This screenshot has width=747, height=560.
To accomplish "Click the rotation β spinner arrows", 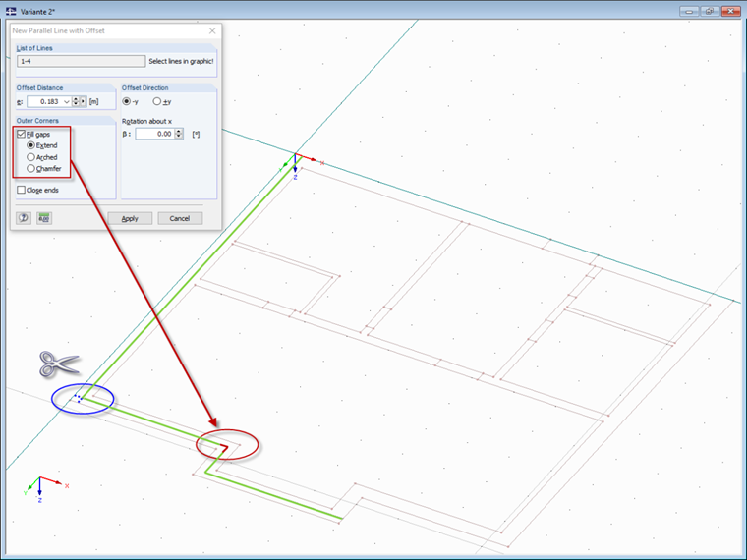I will pyautogui.click(x=179, y=134).
